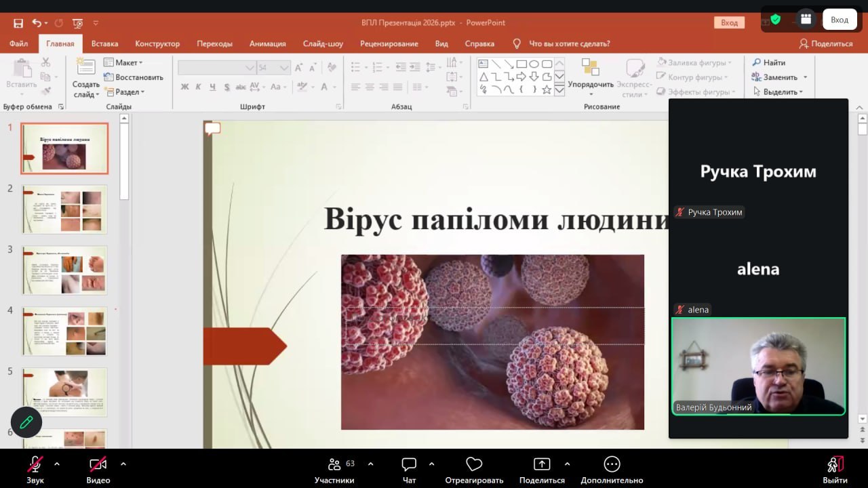
Task: Click the Найти (Find) button
Action: click(768, 62)
